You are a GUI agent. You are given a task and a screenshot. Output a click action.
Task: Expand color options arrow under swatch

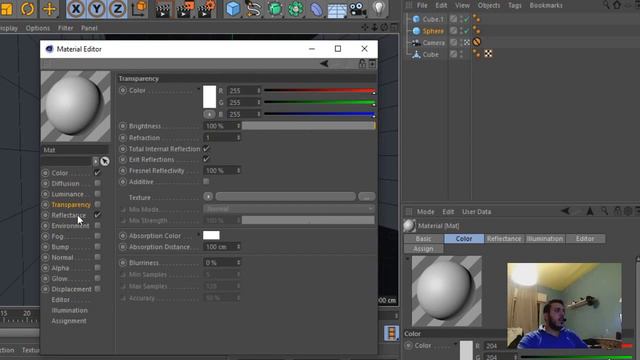pyautogui.click(x=209, y=114)
